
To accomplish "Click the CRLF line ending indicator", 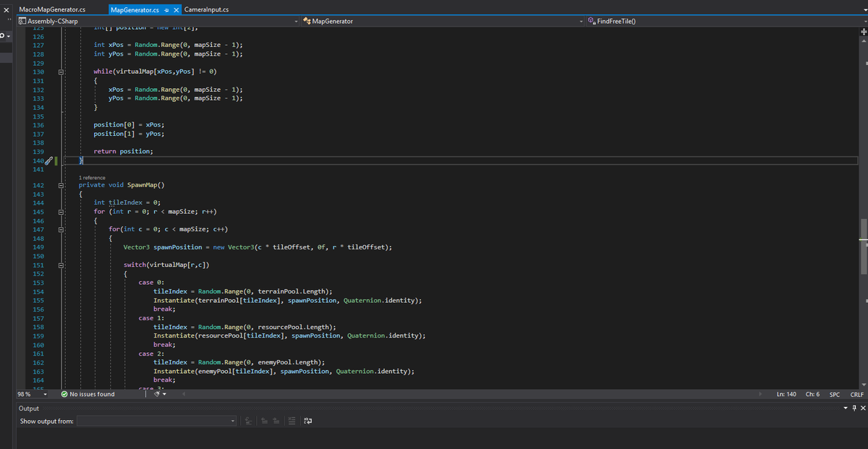I will (x=857, y=395).
